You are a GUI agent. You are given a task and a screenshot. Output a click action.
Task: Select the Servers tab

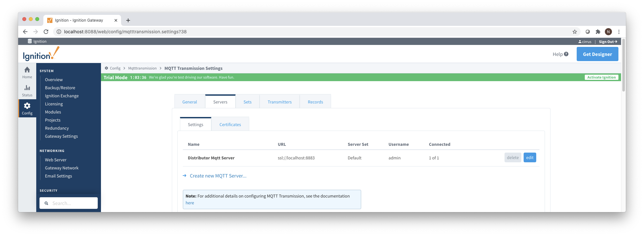pyautogui.click(x=220, y=102)
